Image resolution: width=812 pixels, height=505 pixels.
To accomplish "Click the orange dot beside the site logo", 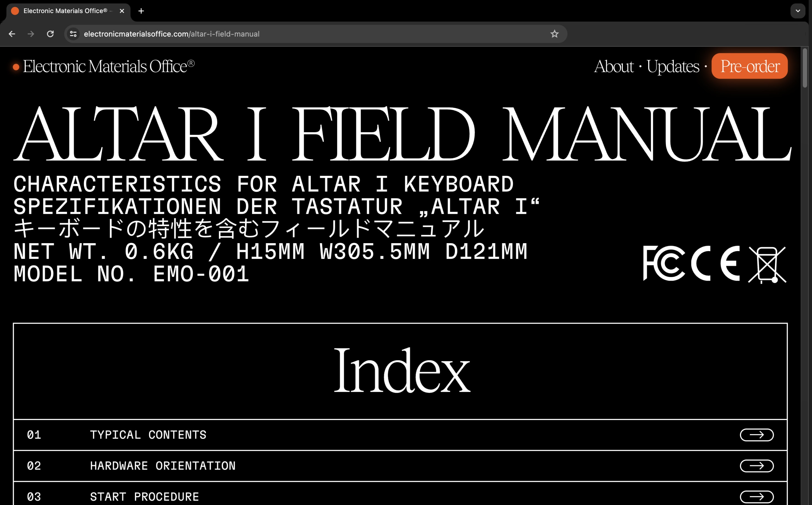I will 16,67.
